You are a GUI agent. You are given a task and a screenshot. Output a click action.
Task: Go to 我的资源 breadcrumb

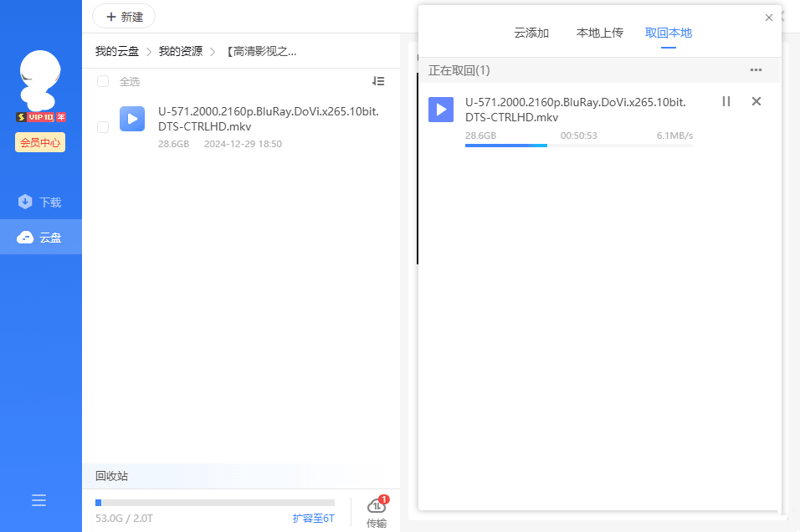click(181, 51)
